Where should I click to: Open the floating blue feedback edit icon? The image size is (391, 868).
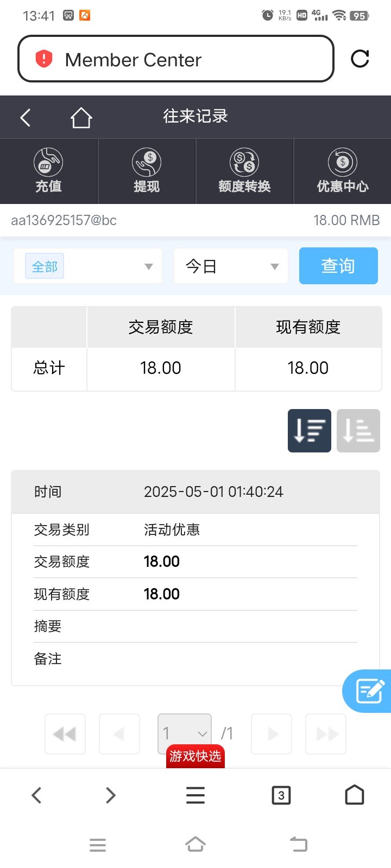click(x=369, y=691)
